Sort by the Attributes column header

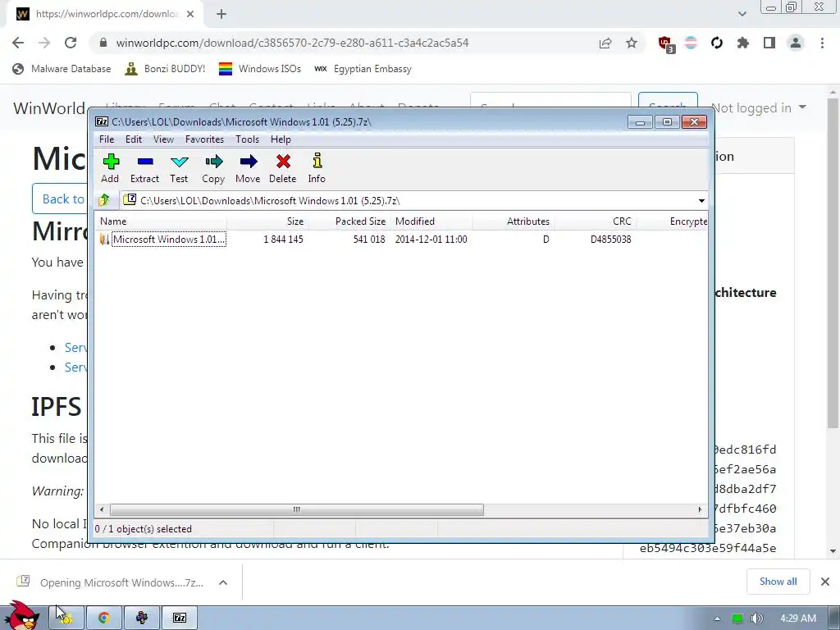(514, 221)
